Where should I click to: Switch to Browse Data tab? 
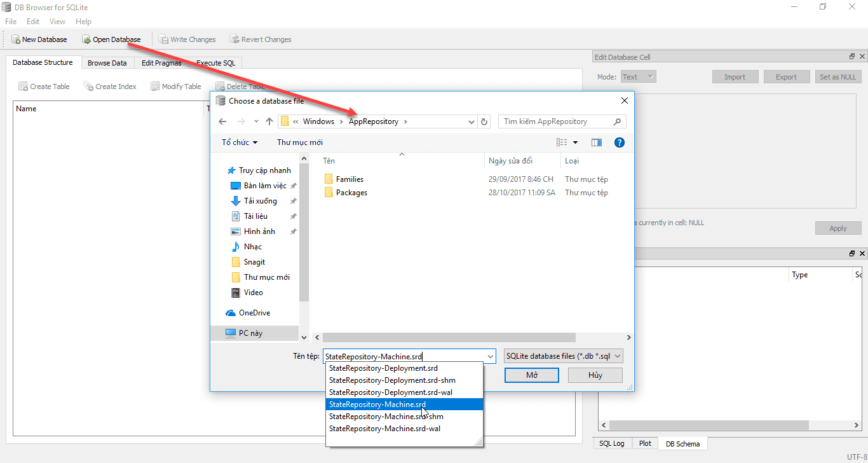(x=107, y=63)
